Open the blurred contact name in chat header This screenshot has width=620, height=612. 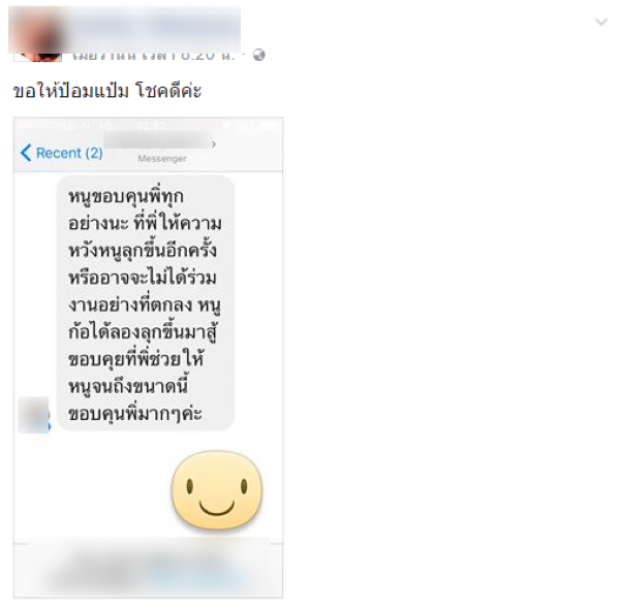click(157, 142)
